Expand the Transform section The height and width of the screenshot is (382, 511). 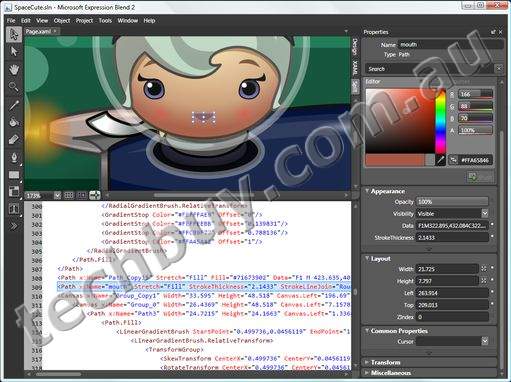pyautogui.click(x=367, y=362)
